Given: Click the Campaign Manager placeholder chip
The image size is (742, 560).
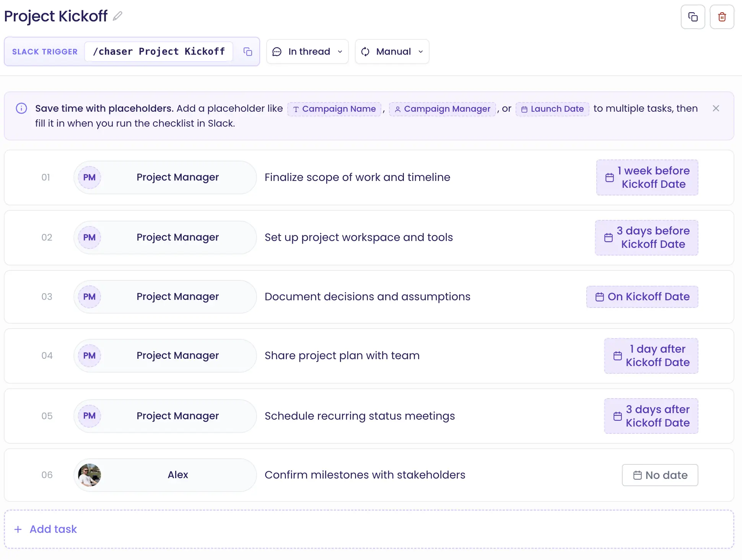Looking at the screenshot, I should (443, 109).
